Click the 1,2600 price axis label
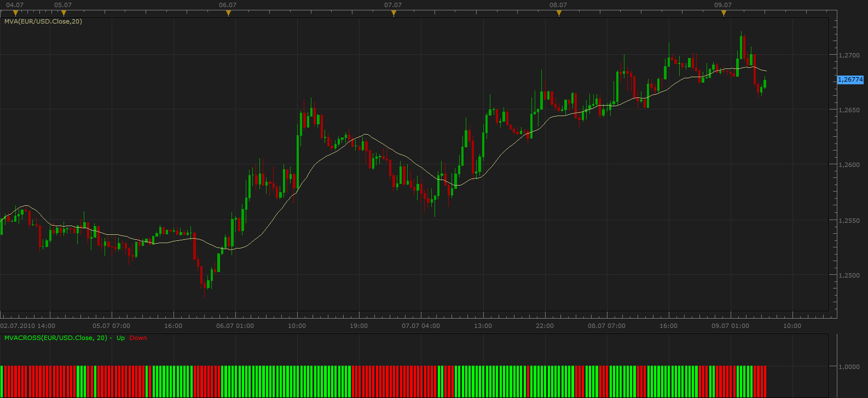 (849, 165)
